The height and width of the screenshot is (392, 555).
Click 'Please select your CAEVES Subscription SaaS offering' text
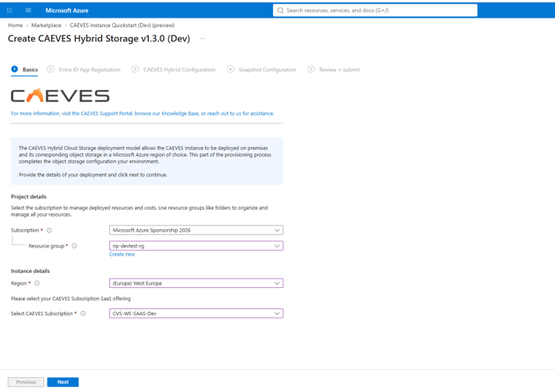(70, 299)
